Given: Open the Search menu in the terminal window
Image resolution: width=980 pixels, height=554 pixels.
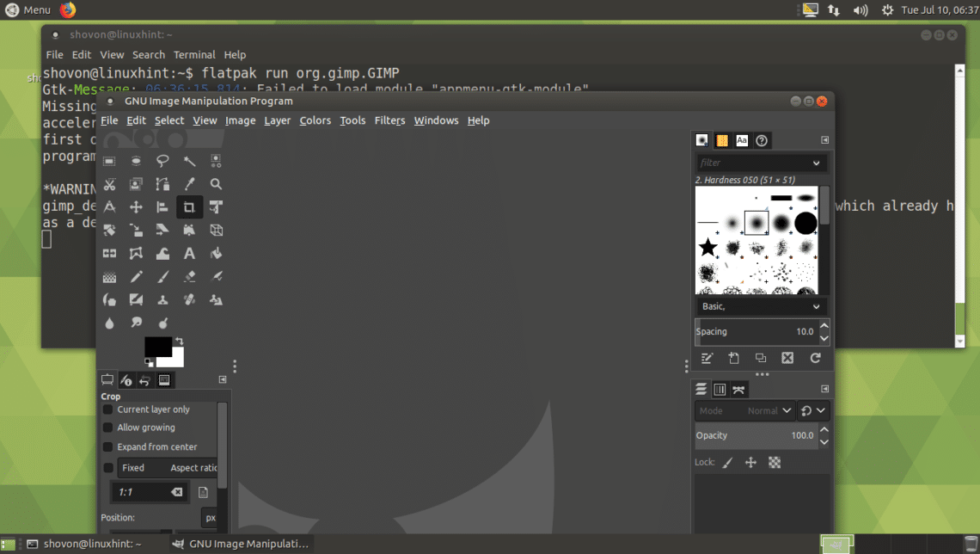Looking at the screenshot, I should (149, 55).
